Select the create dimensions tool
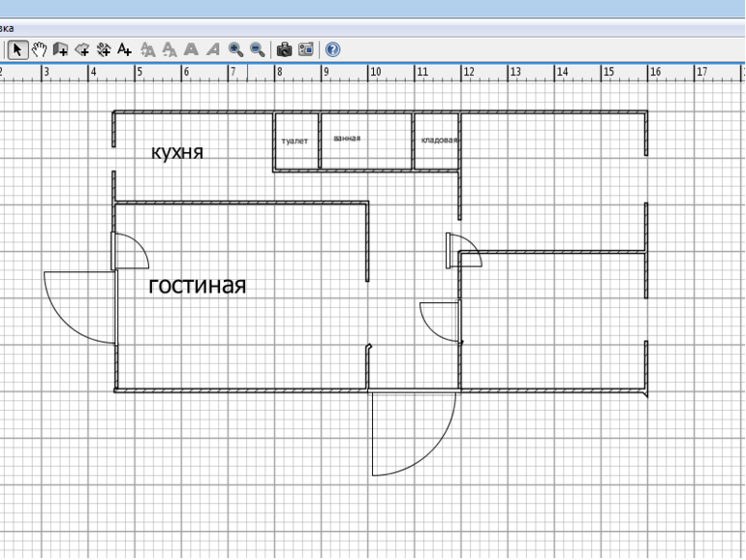 point(104,48)
